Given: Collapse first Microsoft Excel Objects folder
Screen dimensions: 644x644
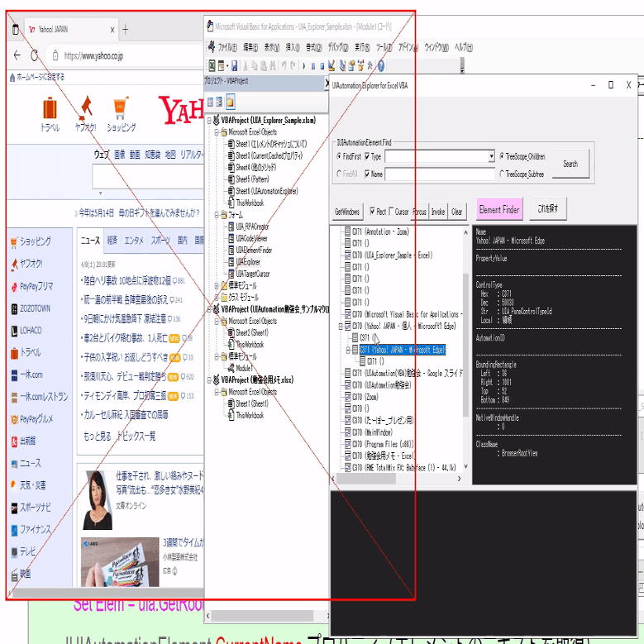Looking at the screenshot, I should point(217,132).
